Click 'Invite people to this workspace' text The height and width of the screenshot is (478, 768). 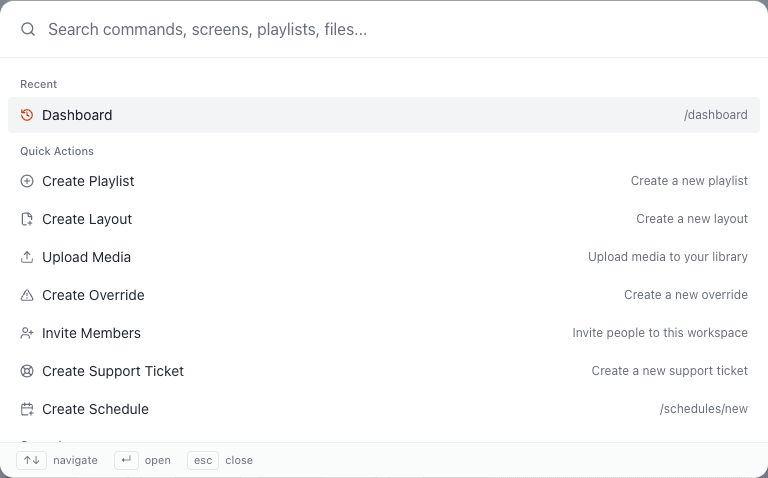pos(660,333)
